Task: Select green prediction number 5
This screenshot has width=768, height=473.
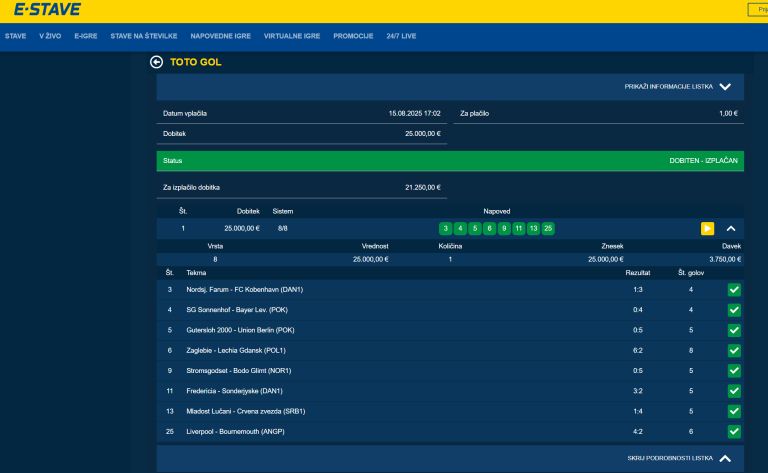Action: pos(475,229)
